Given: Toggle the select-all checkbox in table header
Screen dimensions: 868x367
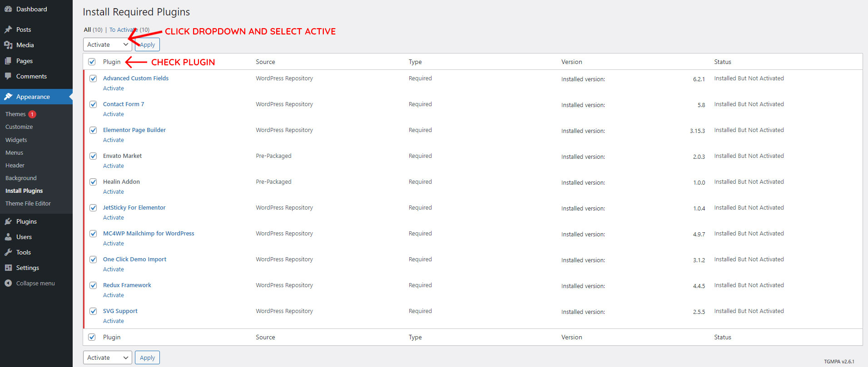Looking at the screenshot, I should click(92, 62).
